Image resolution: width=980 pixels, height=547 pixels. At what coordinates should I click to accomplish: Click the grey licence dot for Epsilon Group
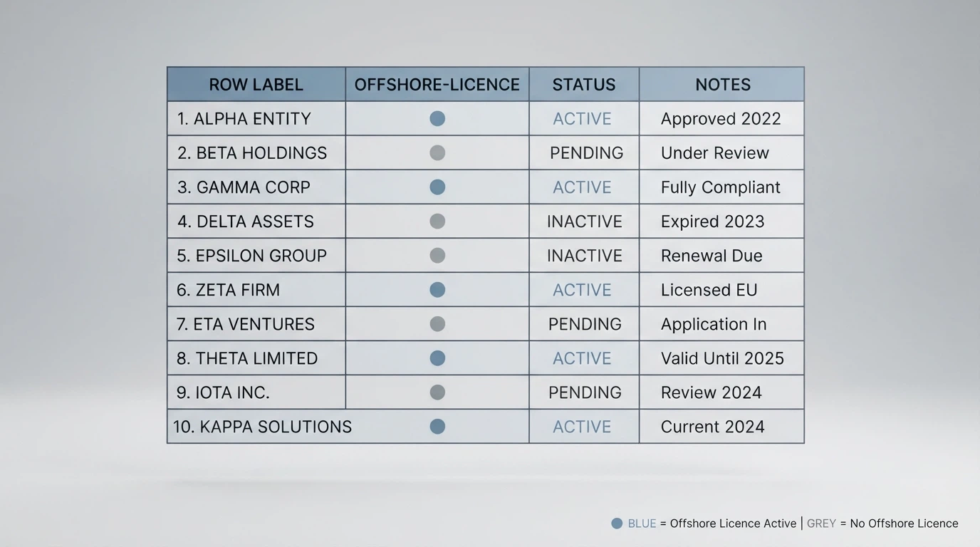(437, 255)
